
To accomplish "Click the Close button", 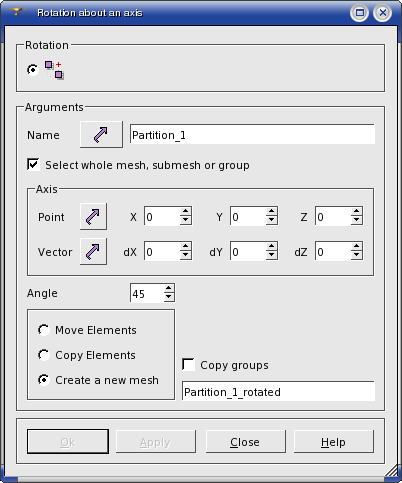I will pyautogui.click(x=245, y=442).
